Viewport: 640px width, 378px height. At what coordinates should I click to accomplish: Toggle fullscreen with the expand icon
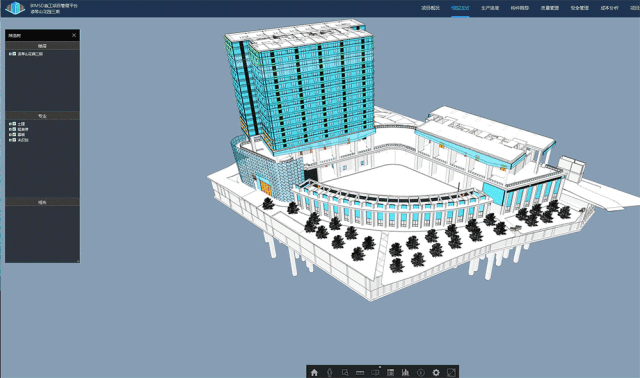451,372
